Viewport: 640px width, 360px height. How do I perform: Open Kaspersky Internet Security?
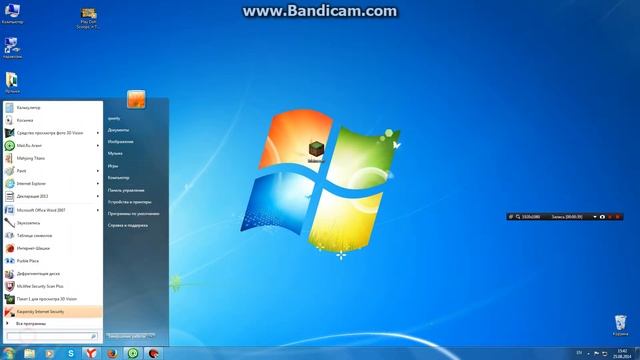[x=52, y=311]
